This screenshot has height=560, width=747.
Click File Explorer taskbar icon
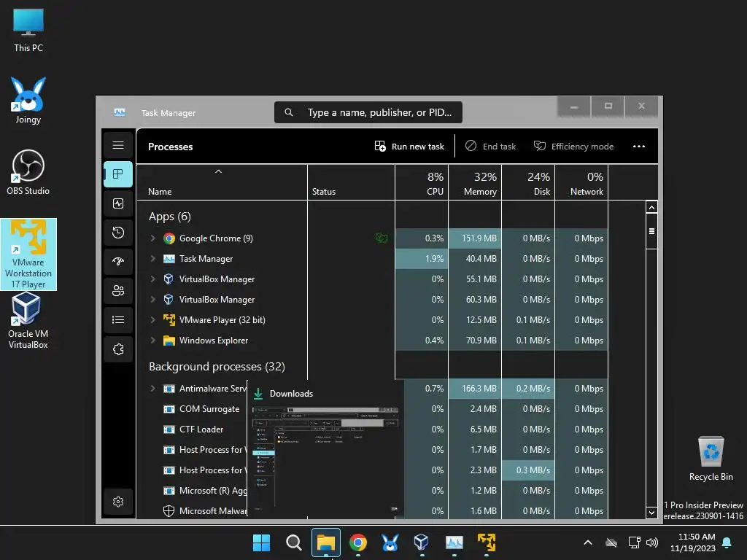click(326, 542)
